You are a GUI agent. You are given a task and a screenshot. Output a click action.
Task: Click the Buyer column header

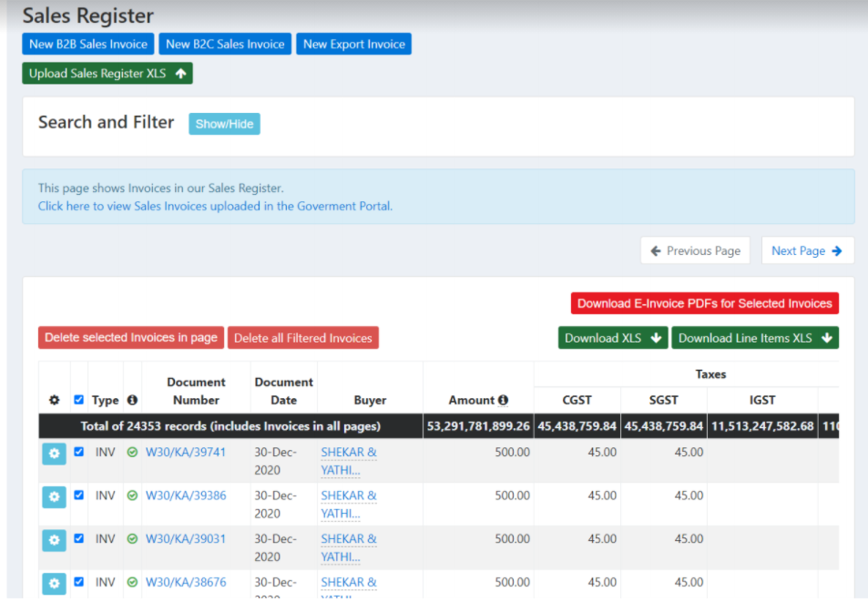370,400
